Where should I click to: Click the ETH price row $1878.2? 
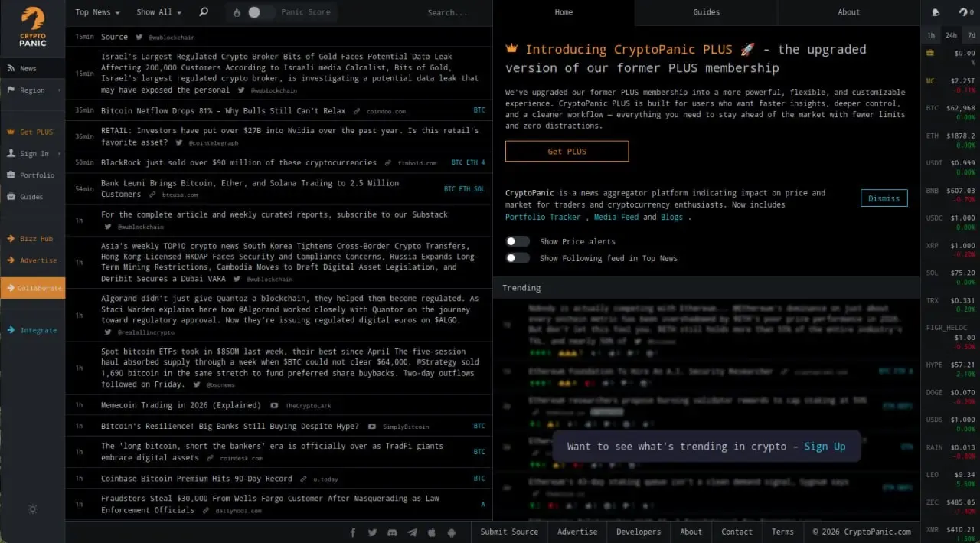(x=950, y=140)
